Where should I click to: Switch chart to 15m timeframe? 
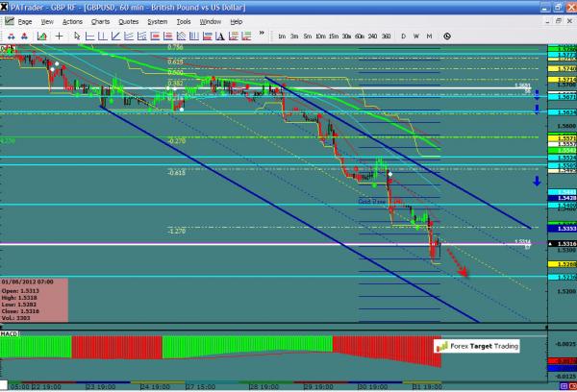[333, 36]
